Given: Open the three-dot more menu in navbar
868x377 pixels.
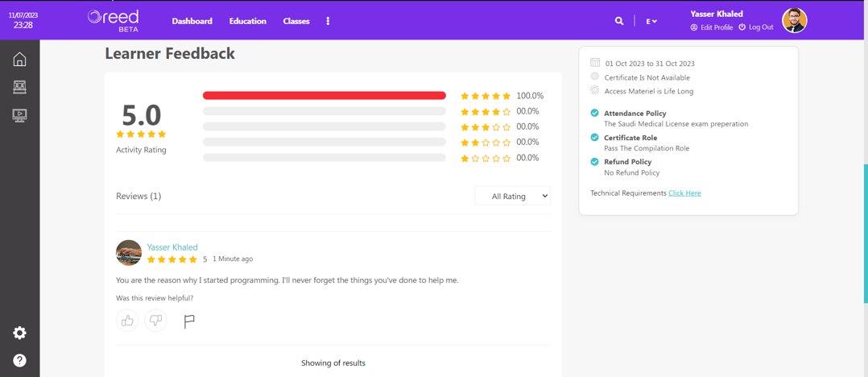Looking at the screenshot, I should coord(328,21).
